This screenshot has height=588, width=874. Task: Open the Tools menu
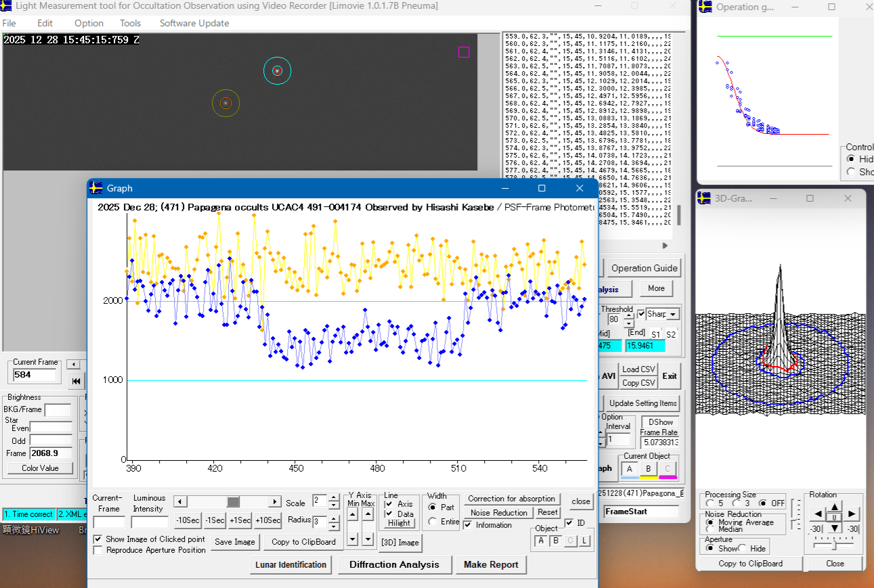click(130, 23)
